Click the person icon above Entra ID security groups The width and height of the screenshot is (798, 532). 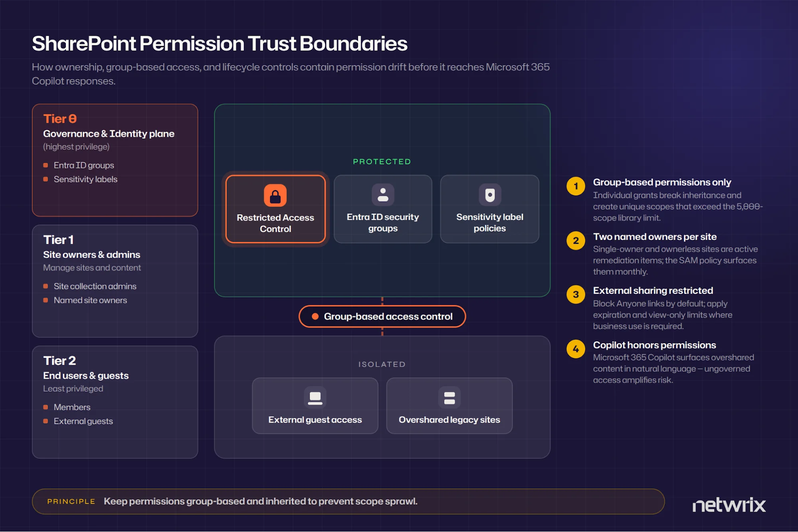coord(382,195)
